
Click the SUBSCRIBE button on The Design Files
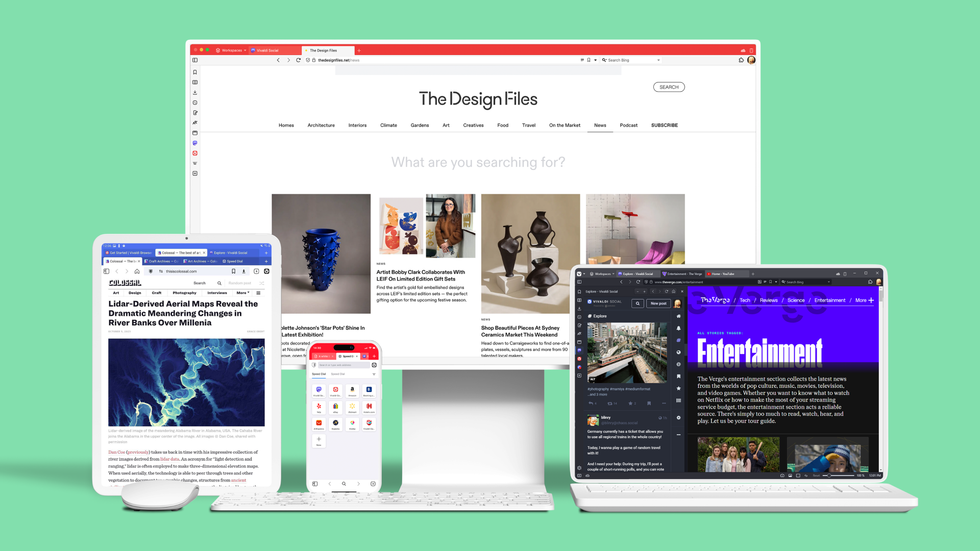tap(665, 124)
